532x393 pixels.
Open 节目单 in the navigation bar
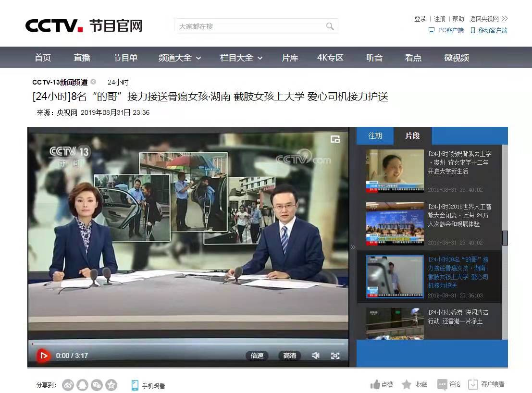(125, 58)
